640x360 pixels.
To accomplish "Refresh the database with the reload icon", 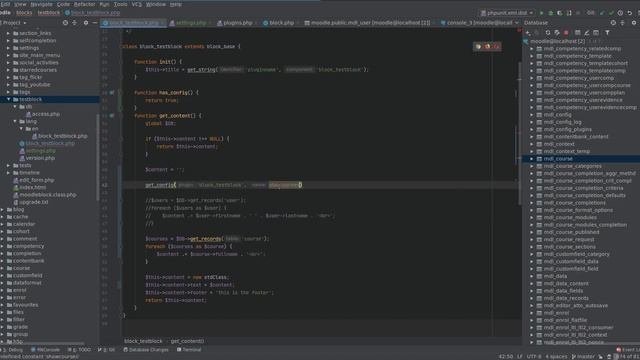I will pyautogui.click(x=548, y=33).
